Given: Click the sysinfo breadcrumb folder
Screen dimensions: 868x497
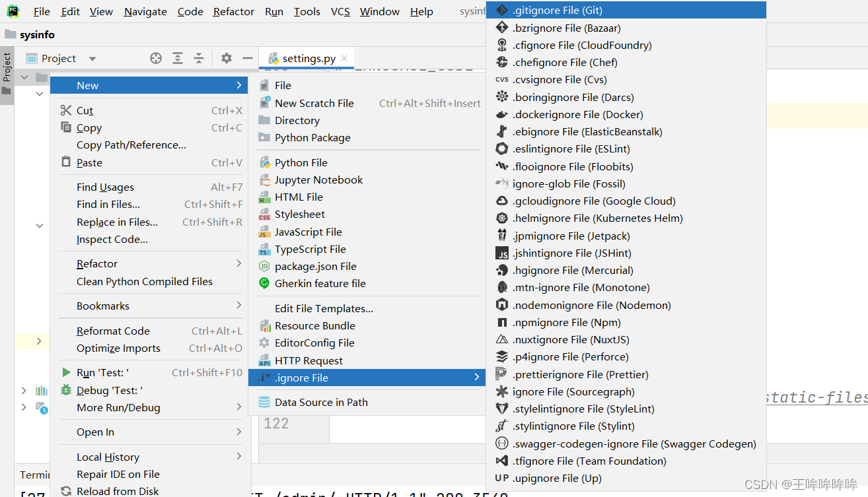Looking at the screenshot, I should (30, 34).
